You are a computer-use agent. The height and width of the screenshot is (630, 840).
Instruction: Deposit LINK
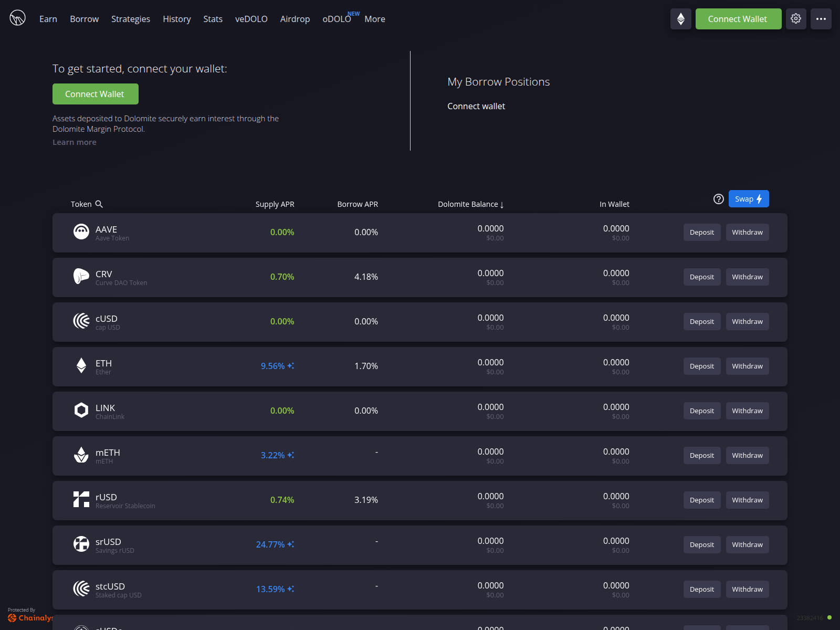point(702,411)
